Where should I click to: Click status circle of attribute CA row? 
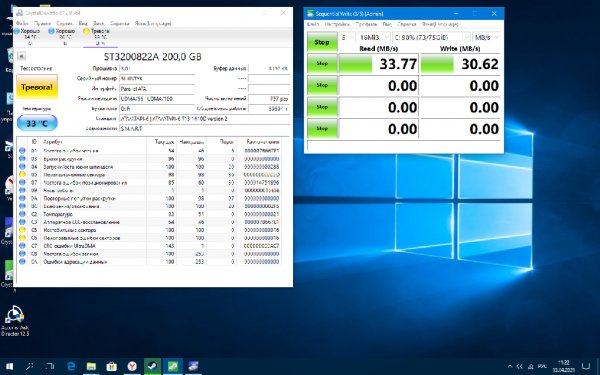coord(22,262)
